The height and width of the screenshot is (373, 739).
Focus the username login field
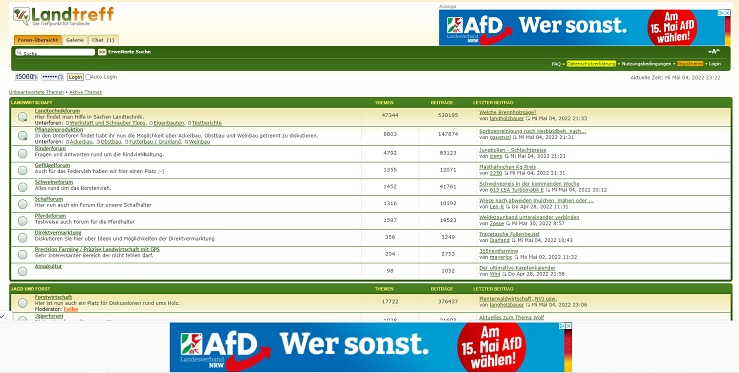coord(26,77)
